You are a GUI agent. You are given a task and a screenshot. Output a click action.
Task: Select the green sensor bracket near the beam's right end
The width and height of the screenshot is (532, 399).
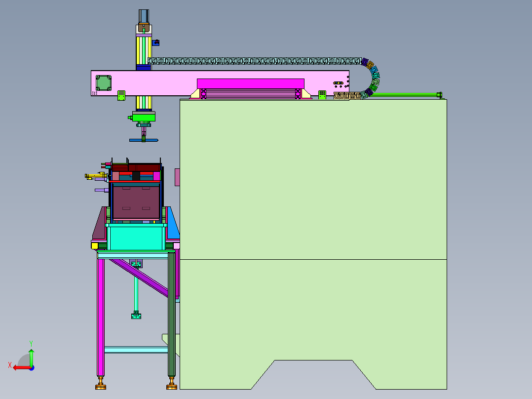coord(322,95)
